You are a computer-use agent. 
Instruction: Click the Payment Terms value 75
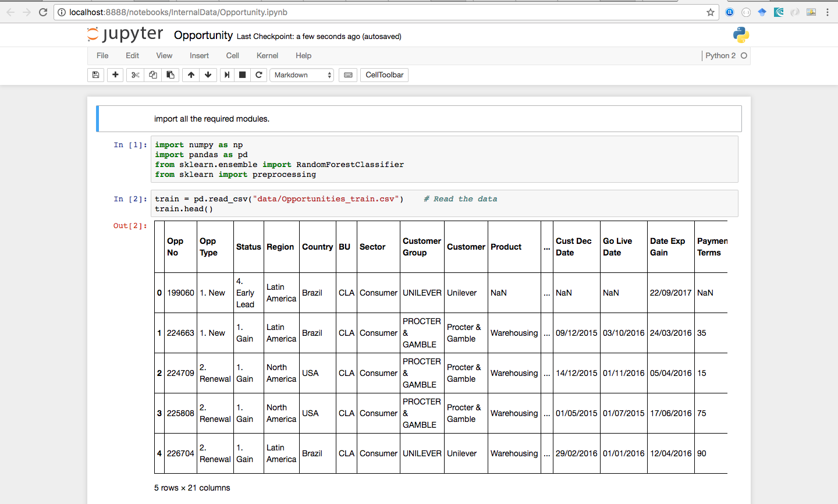pyautogui.click(x=702, y=413)
